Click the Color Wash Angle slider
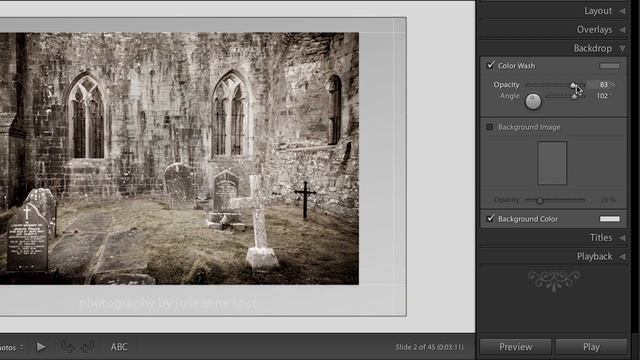Screen dimensions: 640x360 565,96
